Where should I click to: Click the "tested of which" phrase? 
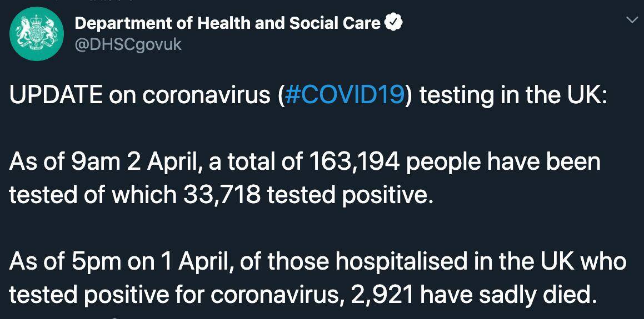[93, 195]
